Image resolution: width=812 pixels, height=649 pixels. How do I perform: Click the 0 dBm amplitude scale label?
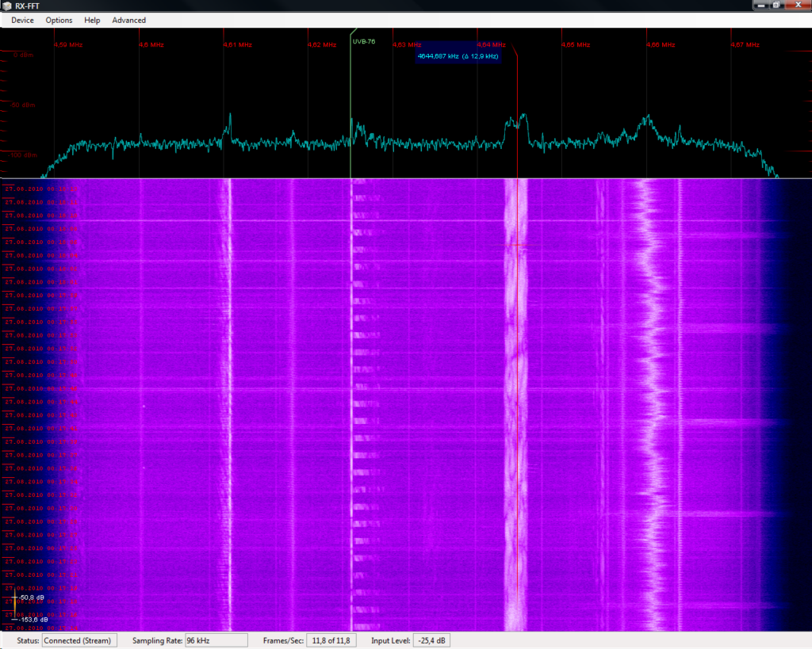[23, 55]
